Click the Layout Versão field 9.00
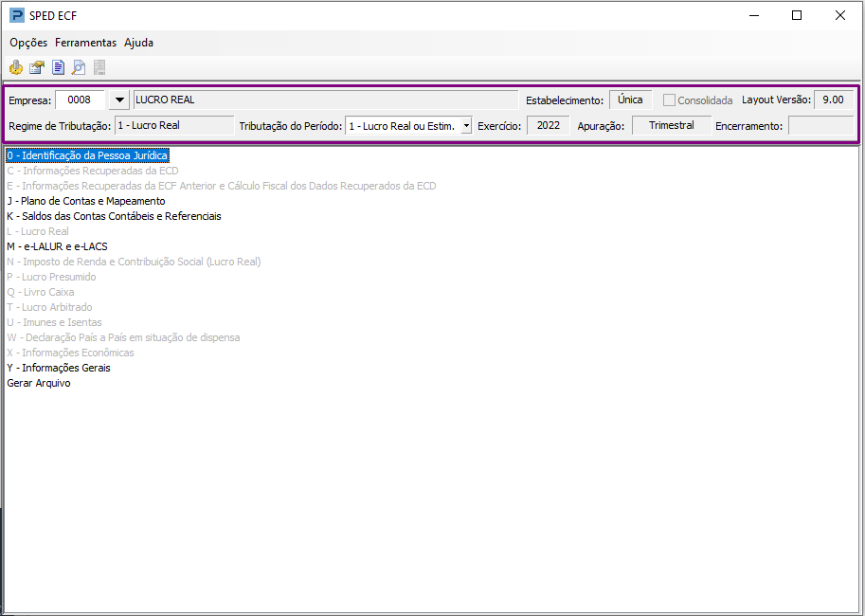The width and height of the screenshot is (865, 616). (x=834, y=100)
